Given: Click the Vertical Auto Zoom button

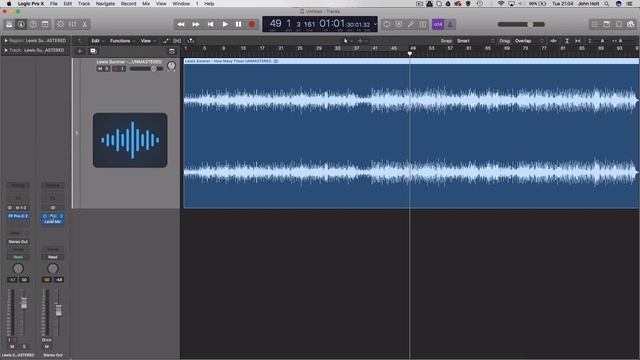Looking at the screenshot, I should pyautogui.click(x=567, y=41).
